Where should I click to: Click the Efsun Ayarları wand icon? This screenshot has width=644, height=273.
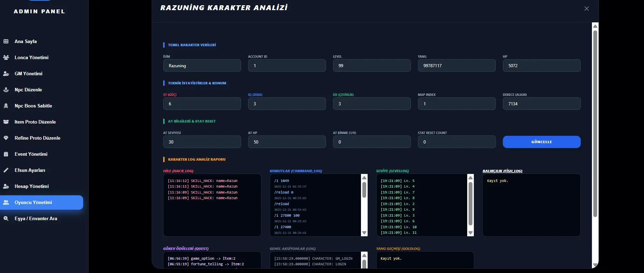coord(6,170)
